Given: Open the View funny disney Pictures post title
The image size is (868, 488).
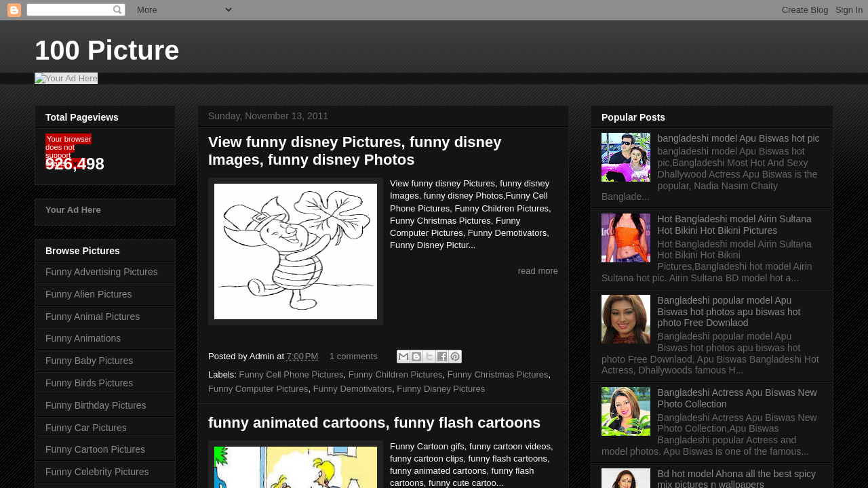Looking at the screenshot, I should (x=355, y=151).
